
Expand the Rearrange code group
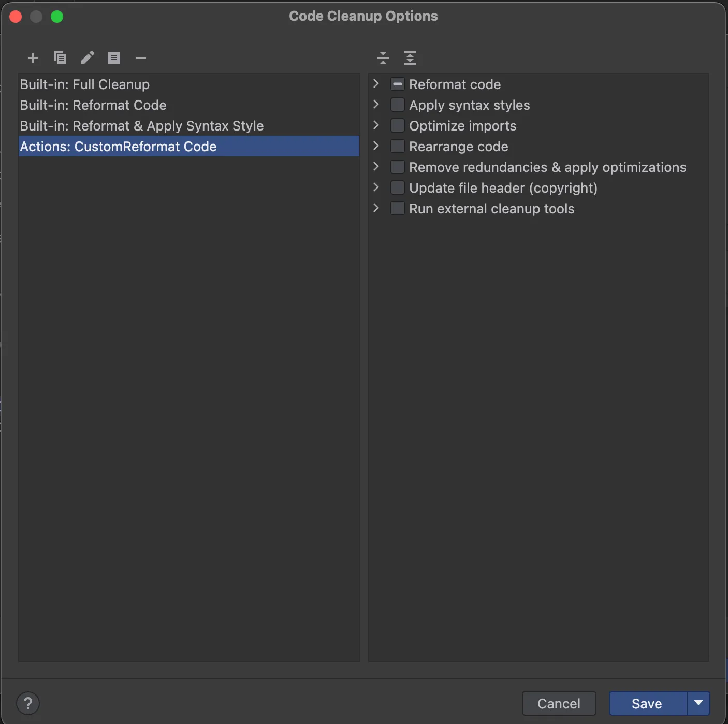[x=376, y=146]
